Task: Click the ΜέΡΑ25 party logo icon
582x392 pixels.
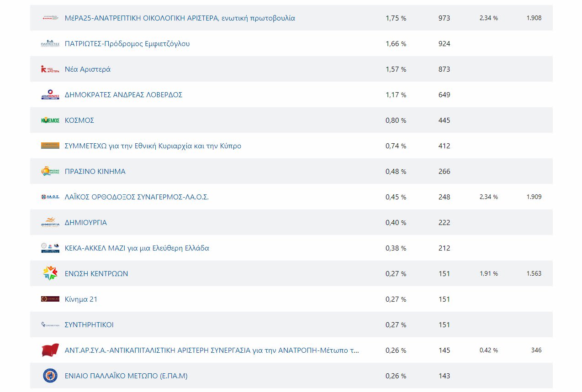Action: coord(50,18)
